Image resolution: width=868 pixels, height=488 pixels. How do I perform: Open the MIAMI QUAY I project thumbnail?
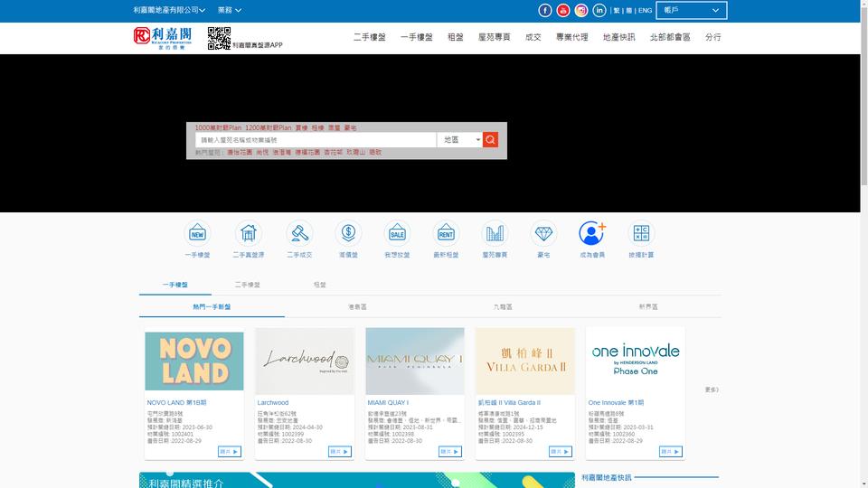(415, 361)
